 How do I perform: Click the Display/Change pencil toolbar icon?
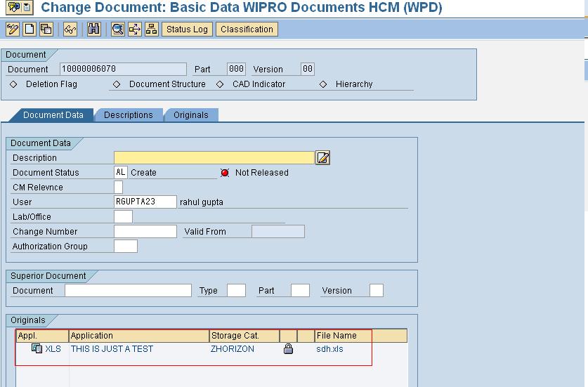13,29
